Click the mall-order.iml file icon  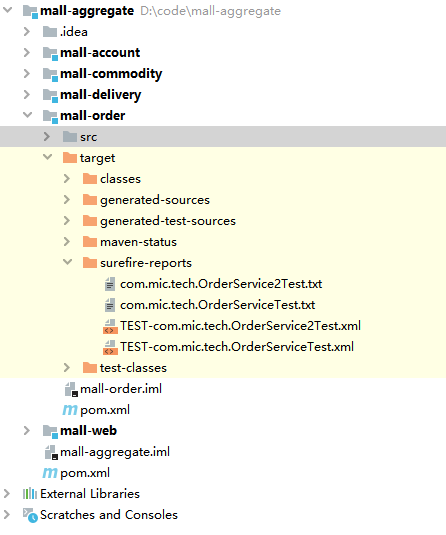tap(71, 389)
